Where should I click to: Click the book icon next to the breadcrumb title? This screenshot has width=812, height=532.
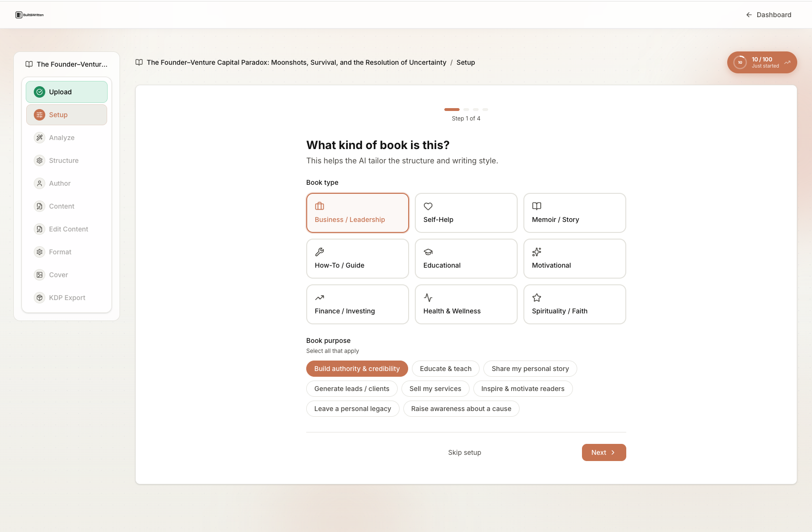(x=139, y=62)
